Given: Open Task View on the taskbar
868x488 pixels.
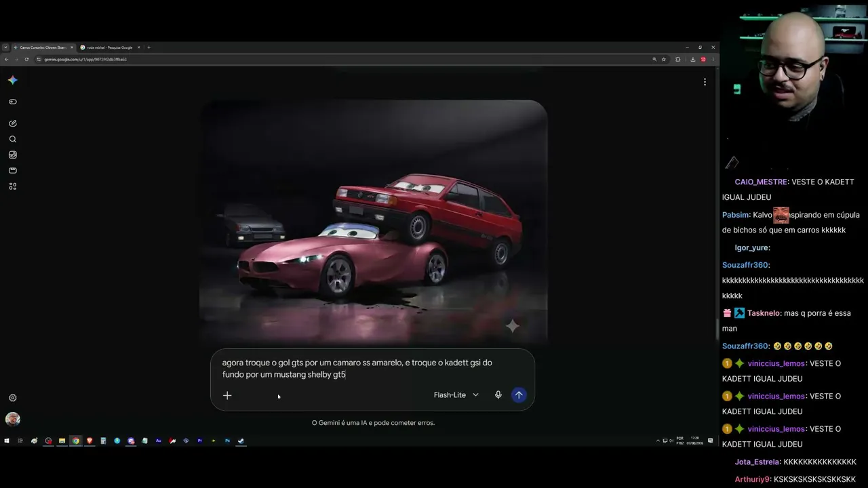Looking at the screenshot, I should [x=20, y=441].
